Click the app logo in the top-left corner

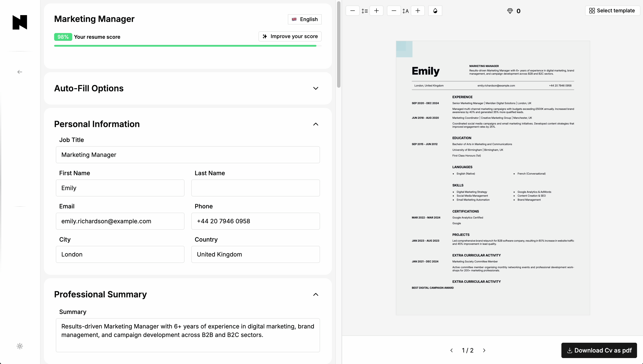point(20,23)
